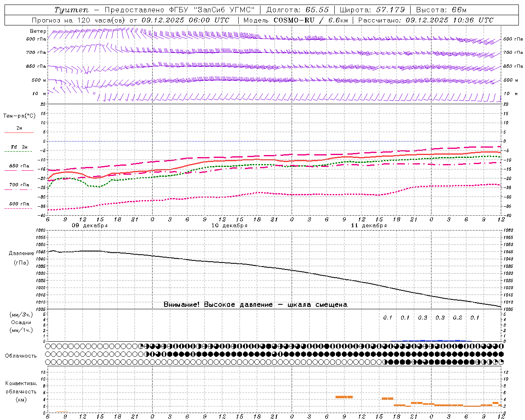
Task: Click the 'Облачность' cloud cover label
Action: pyautogui.click(x=21, y=356)
